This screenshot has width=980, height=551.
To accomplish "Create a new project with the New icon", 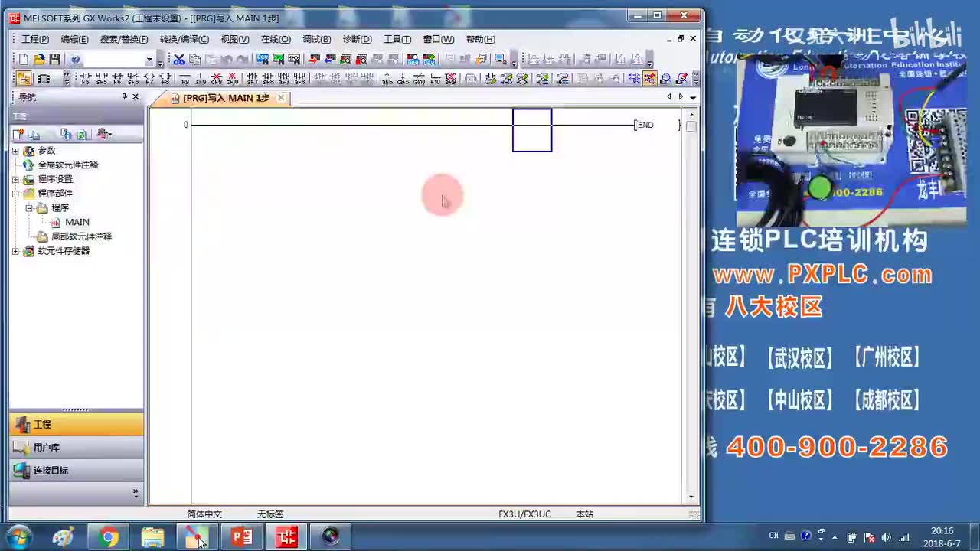I will click(x=24, y=59).
